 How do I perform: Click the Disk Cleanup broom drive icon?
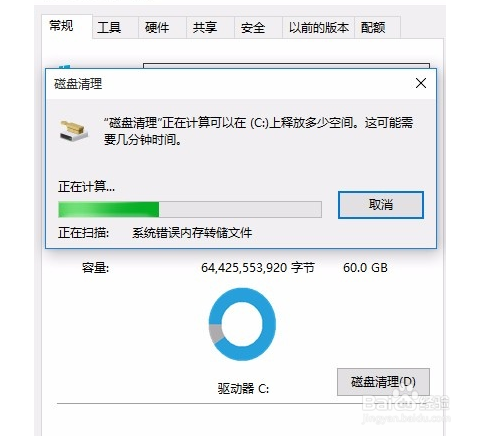point(74,131)
